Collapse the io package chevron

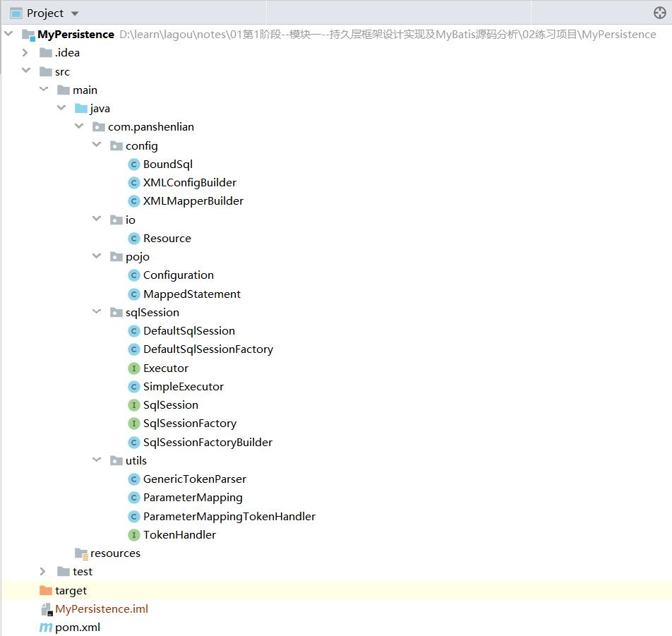tap(97, 219)
